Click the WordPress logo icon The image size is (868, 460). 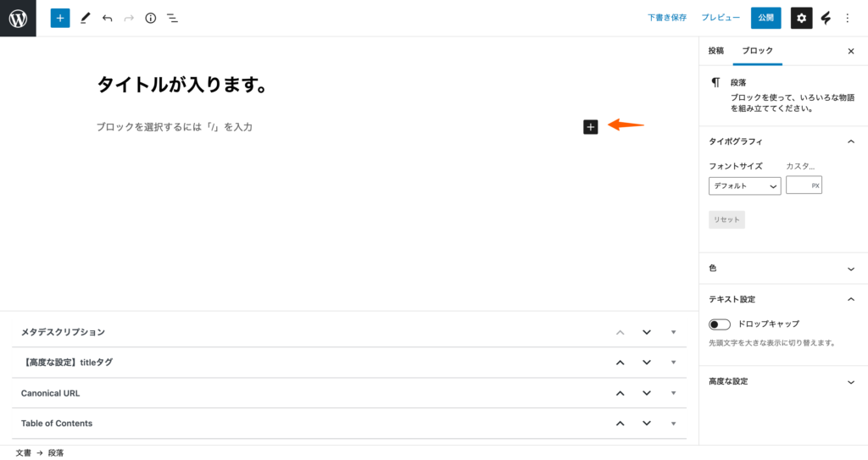coord(18,18)
